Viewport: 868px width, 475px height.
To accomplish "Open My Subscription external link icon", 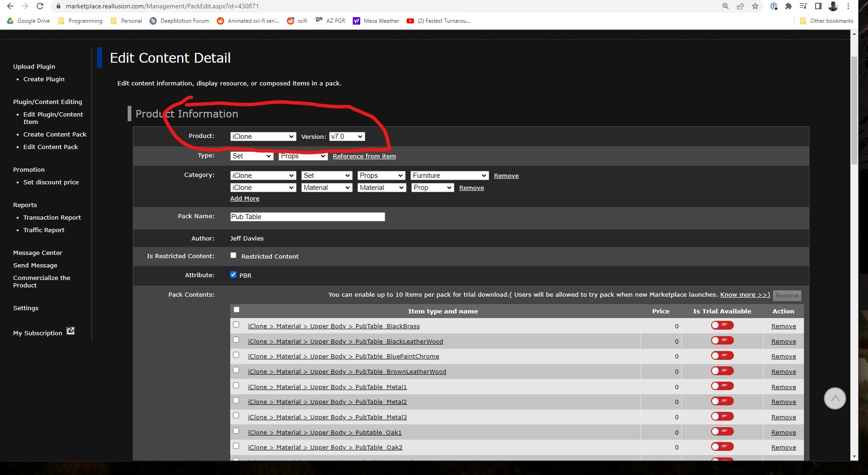I will pyautogui.click(x=71, y=331).
